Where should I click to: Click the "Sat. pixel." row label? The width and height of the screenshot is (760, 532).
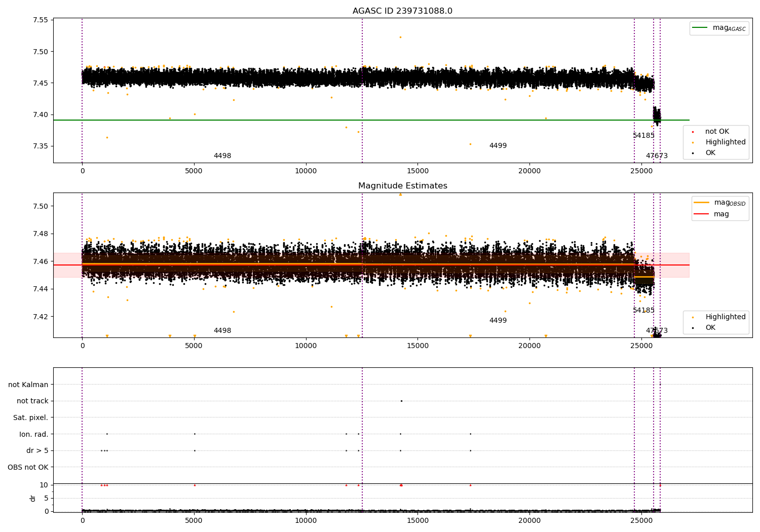[31, 417]
